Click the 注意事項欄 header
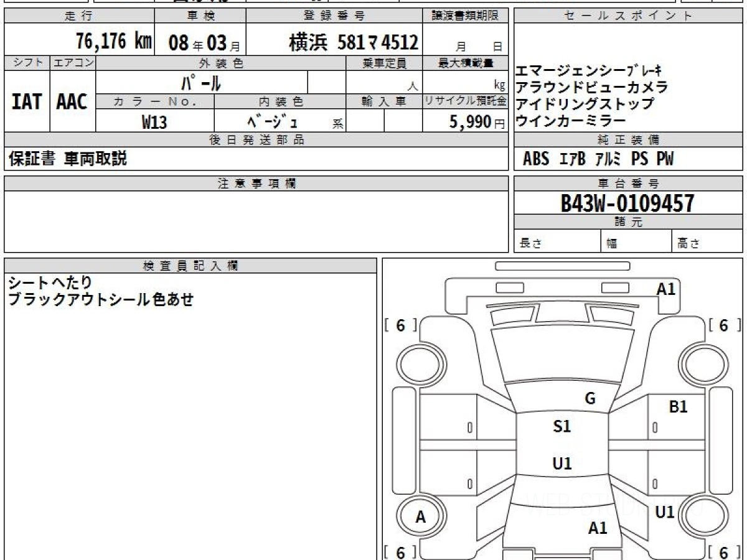Image resolution: width=747 pixels, height=560 pixels. tap(256, 184)
